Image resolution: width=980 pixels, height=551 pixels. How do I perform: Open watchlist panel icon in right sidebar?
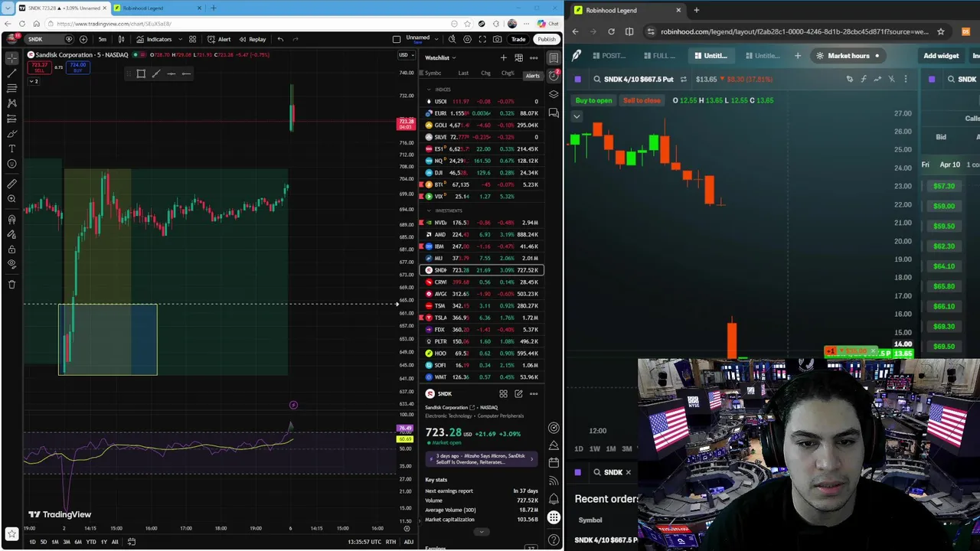[554, 58]
